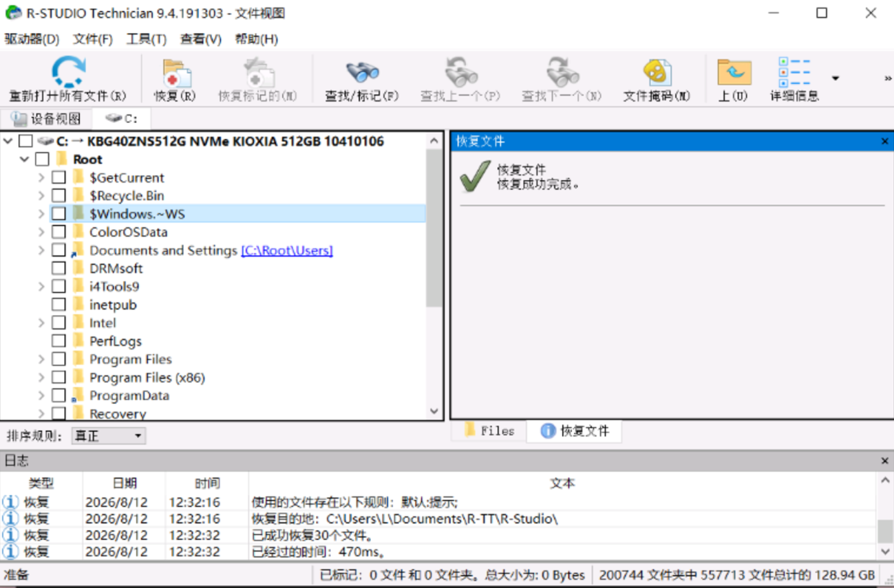Select the ProgramData folder row

[129, 395]
